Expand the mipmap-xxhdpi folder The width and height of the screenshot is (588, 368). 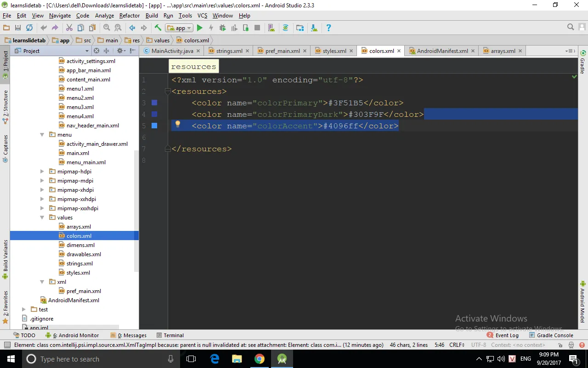tap(42, 199)
